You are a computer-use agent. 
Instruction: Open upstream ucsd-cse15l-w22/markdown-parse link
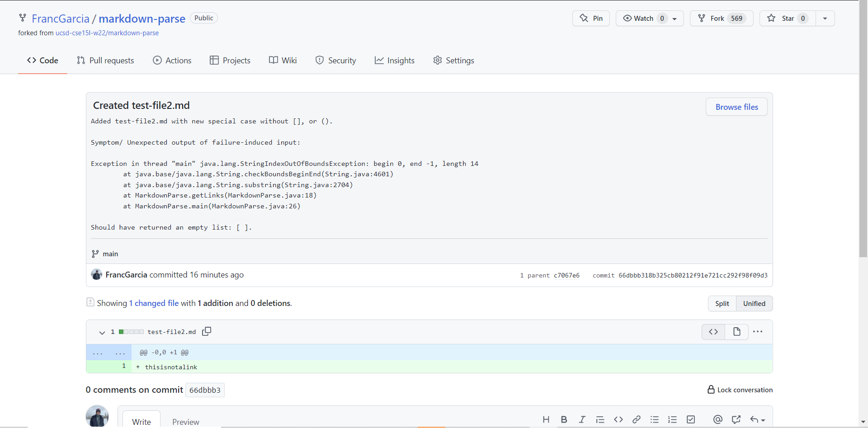pos(107,33)
